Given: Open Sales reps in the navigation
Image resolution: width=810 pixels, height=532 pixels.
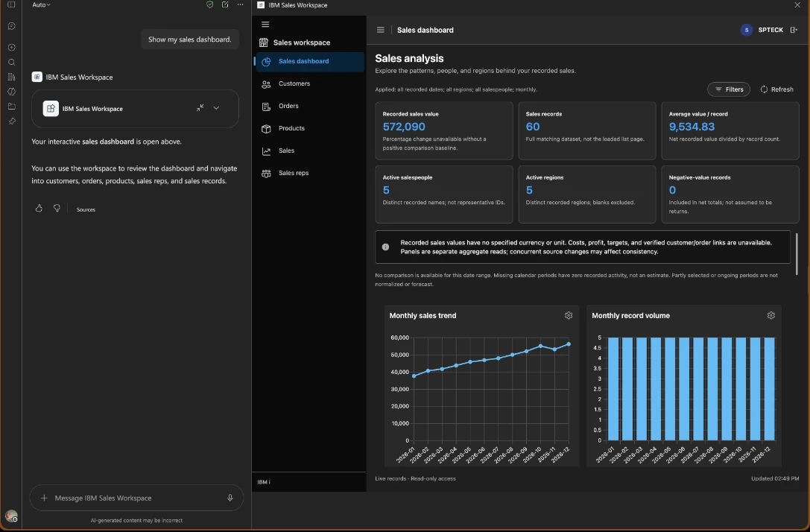Looking at the screenshot, I should tap(310, 173).
